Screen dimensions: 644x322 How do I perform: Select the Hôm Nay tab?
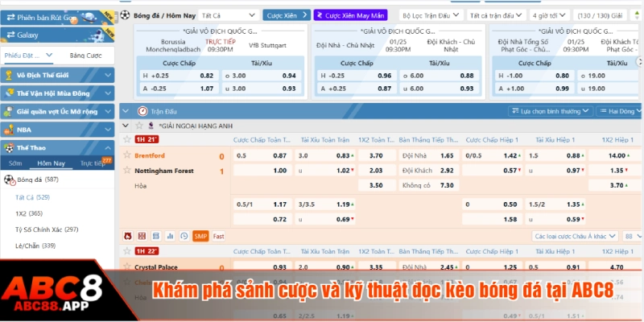point(51,163)
